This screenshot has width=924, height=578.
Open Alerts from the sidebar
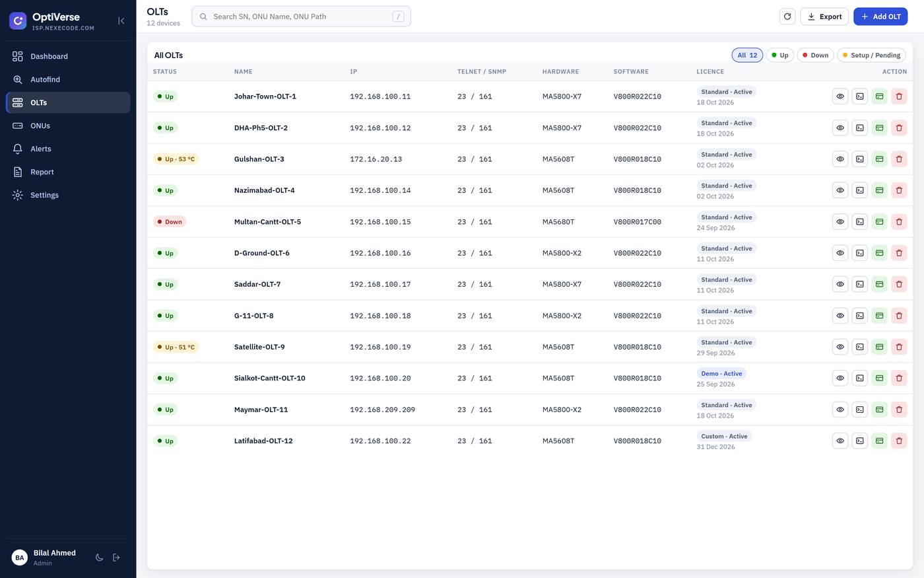(68, 149)
